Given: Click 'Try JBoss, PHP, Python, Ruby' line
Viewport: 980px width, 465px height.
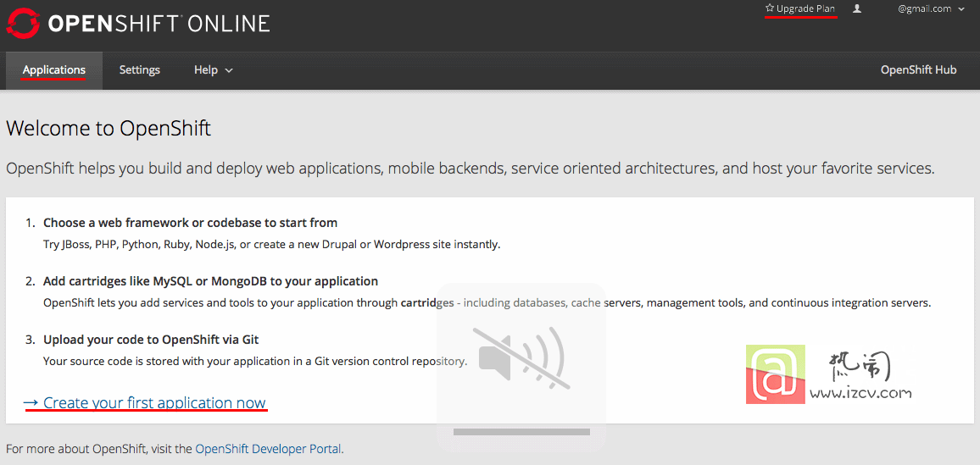Looking at the screenshot, I should point(272,245).
